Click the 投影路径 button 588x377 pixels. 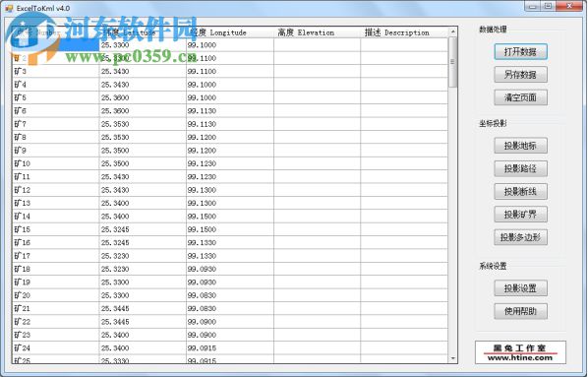click(520, 168)
